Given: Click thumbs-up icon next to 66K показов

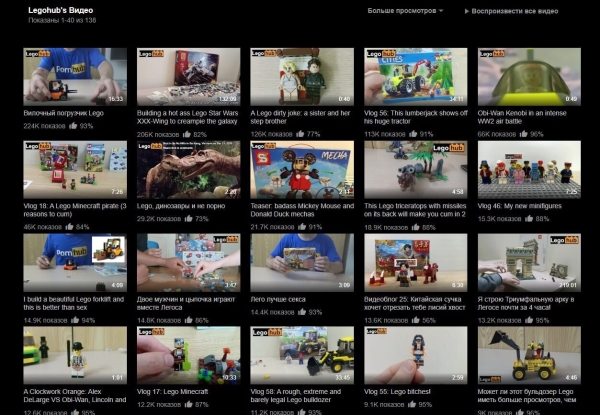Looking at the screenshot, I should (524, 133).
